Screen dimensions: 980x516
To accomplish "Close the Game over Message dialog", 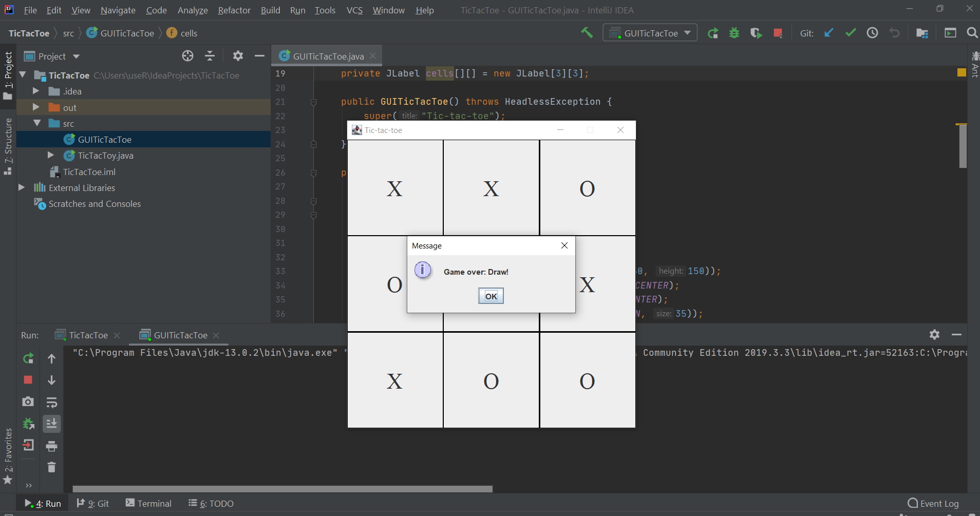I will point(564,245).
